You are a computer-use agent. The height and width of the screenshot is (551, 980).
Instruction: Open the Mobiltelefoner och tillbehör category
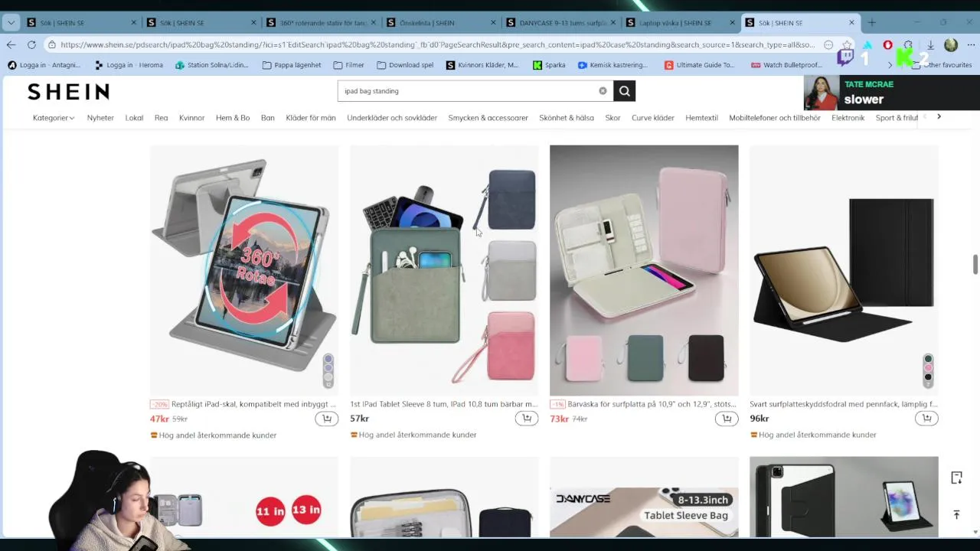pyautogui.click(x=774, y=118)
